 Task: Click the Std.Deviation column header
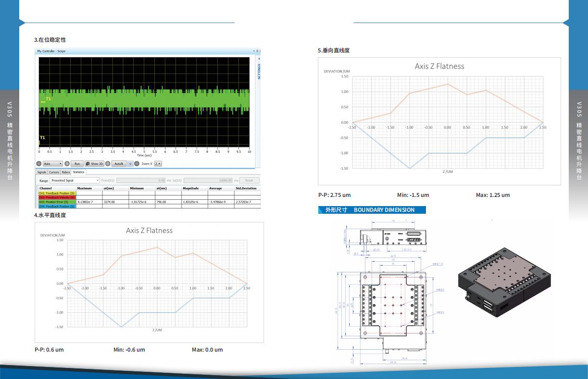(247, 188)
